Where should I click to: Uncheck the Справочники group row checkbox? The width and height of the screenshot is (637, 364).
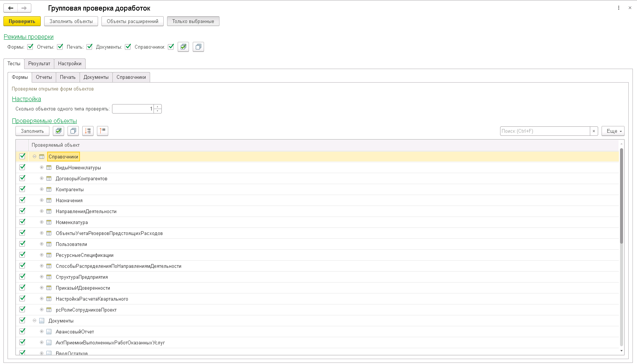point(22,156)
